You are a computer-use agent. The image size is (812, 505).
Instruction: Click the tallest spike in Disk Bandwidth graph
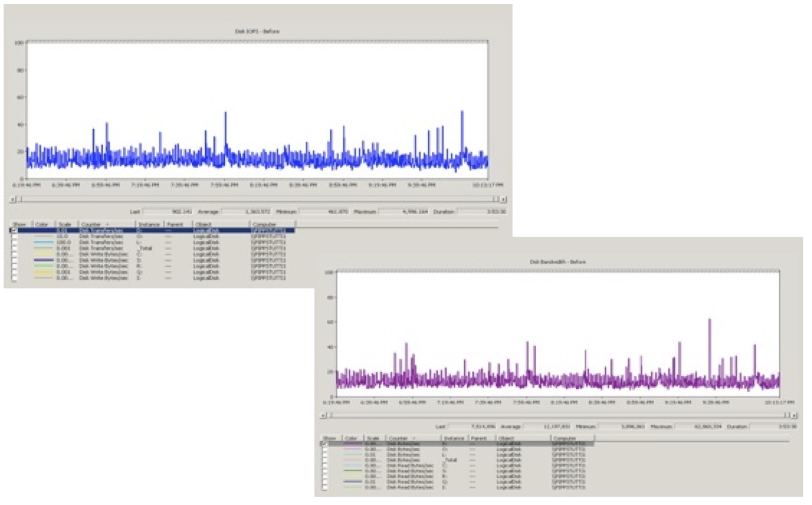pyautogui.click(x=709, y=320)
